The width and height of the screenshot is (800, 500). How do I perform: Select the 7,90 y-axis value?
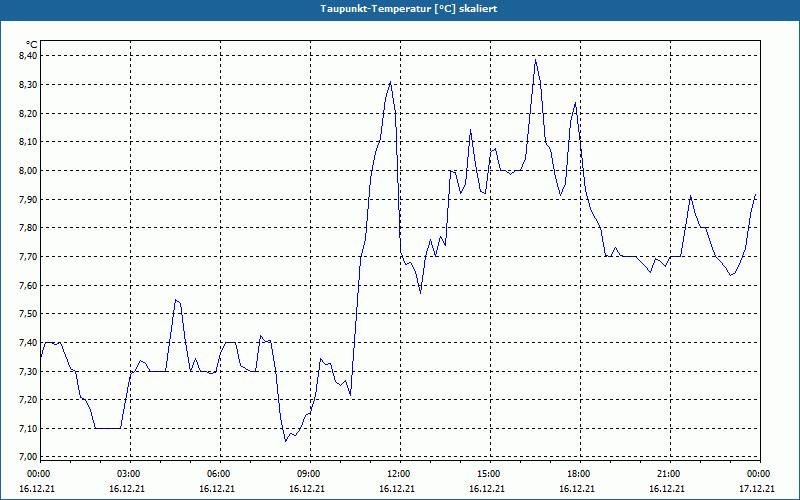tap(27, 199)
